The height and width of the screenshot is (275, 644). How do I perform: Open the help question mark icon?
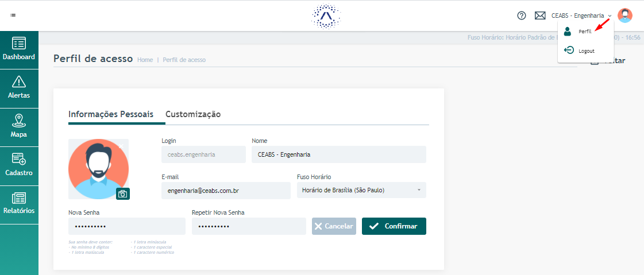coord(521,16)
